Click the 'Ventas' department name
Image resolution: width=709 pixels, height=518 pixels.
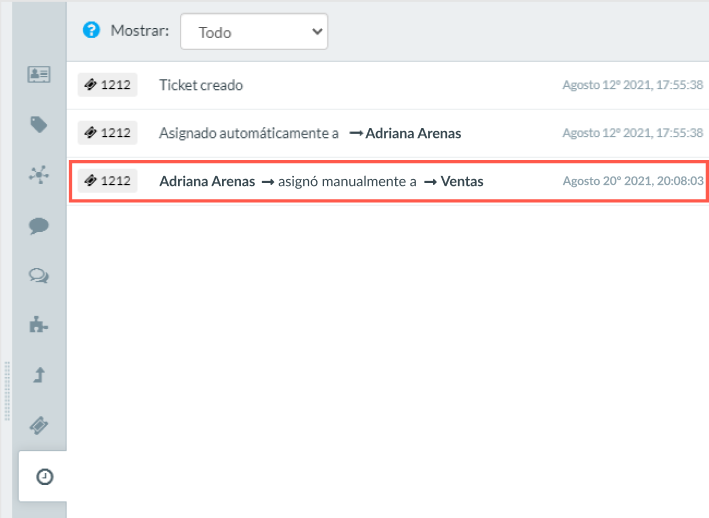coord(462,181)
